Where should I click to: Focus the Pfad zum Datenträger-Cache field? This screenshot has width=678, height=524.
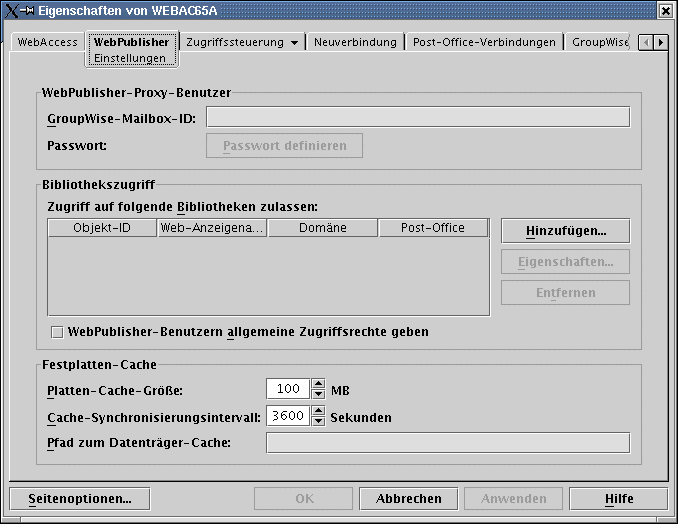point(448,443)
